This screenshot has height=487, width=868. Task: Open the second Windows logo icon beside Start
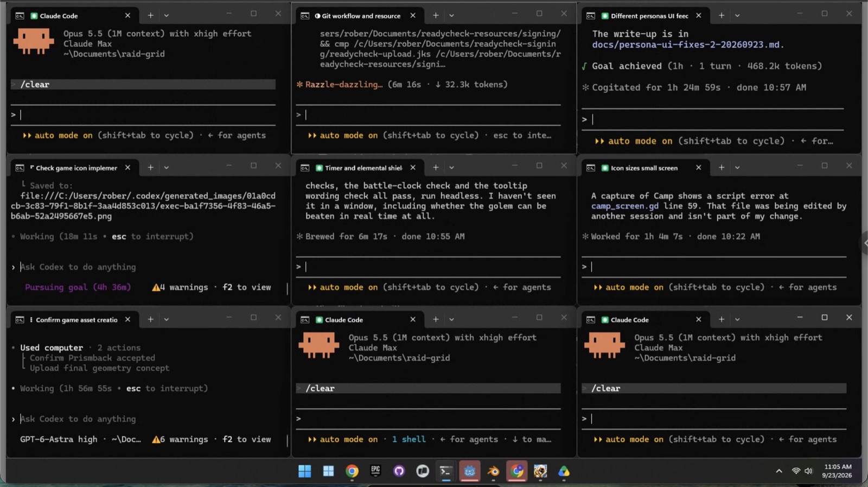tap(329, 471)
